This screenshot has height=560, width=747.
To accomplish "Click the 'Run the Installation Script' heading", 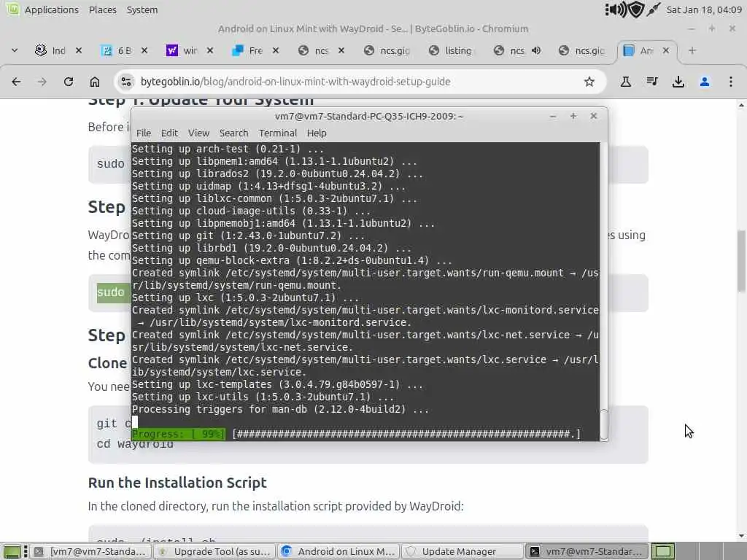I will tap(177, 483).
